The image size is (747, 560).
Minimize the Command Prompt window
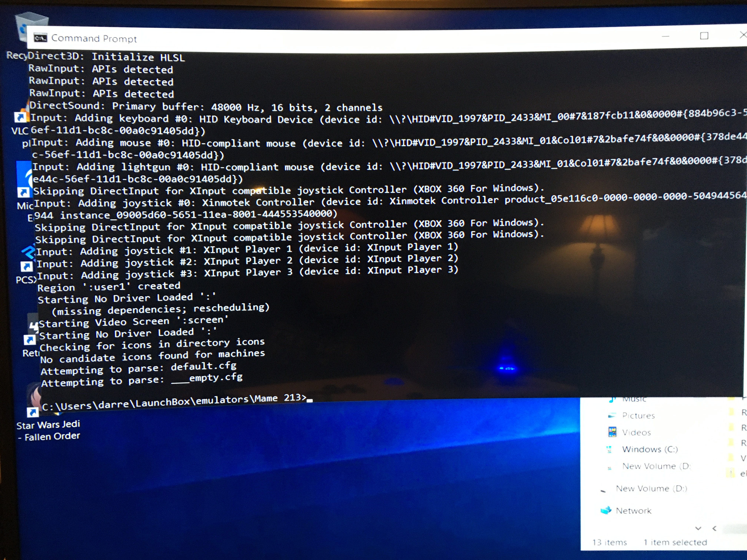tap(665, 36)
